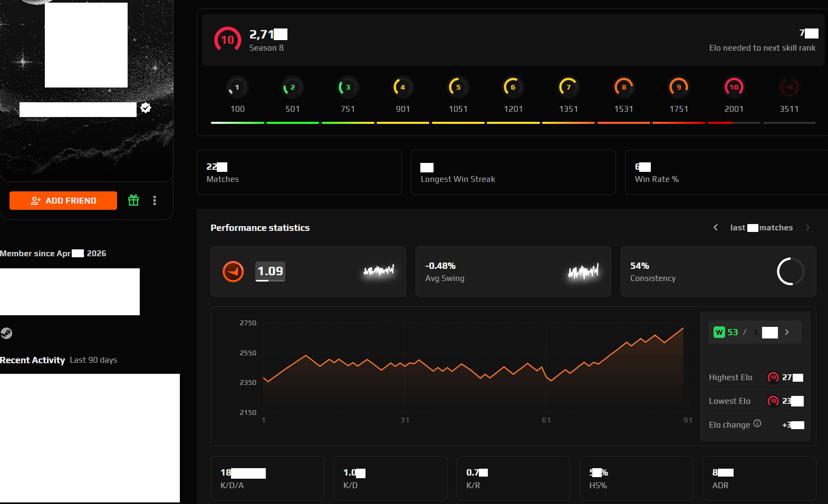828x504 pixels.
Task: Click the orange rating icon beside 1.09
Action: pyautogui.click(x=233, y=272)
